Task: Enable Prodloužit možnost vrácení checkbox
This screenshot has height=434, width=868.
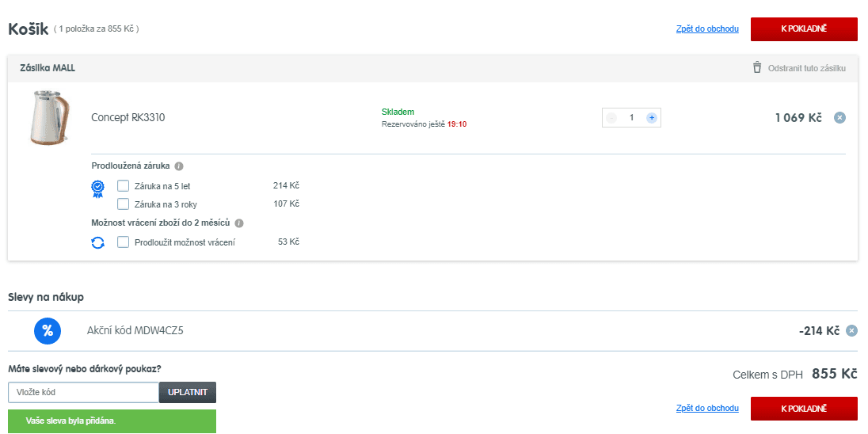Action: [x=123, y=242]
